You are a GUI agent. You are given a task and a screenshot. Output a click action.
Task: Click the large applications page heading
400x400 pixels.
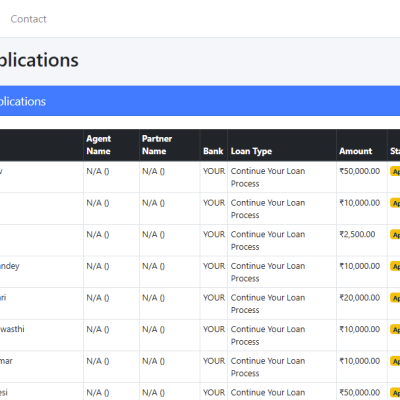coord(39,60)
